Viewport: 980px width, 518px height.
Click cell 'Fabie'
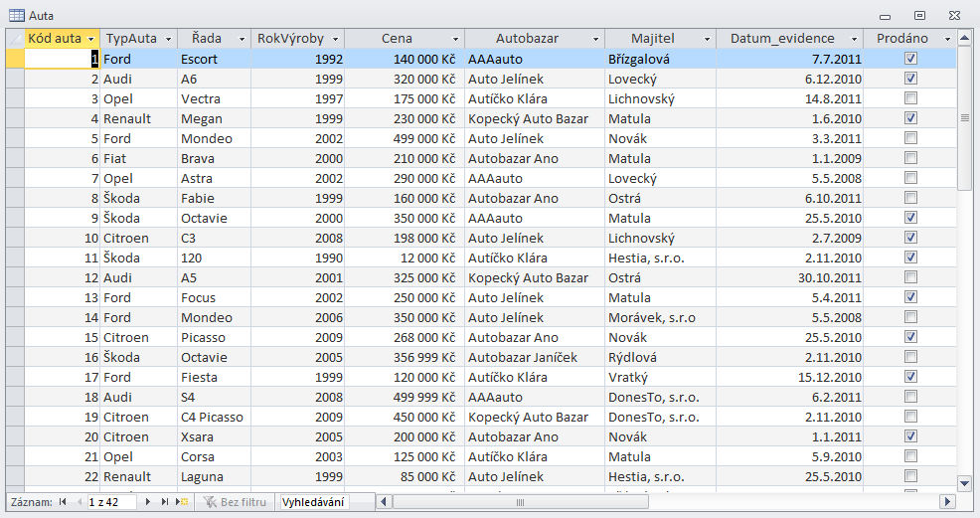214,198
